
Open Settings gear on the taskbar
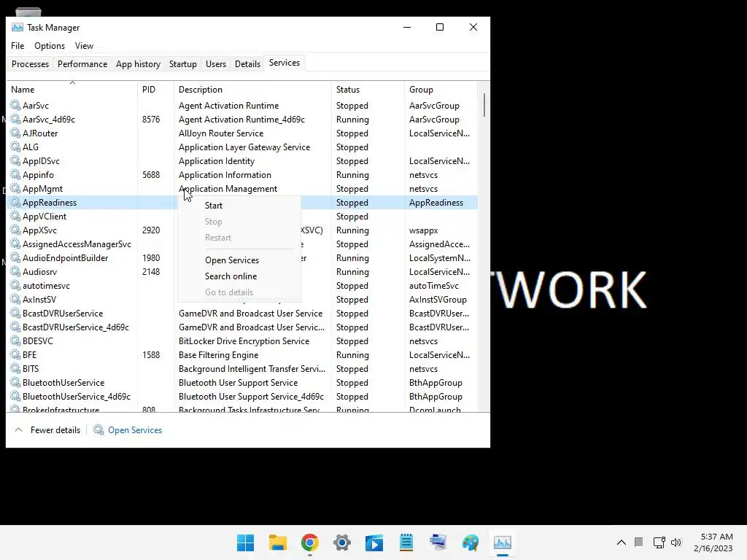(342, 542)
